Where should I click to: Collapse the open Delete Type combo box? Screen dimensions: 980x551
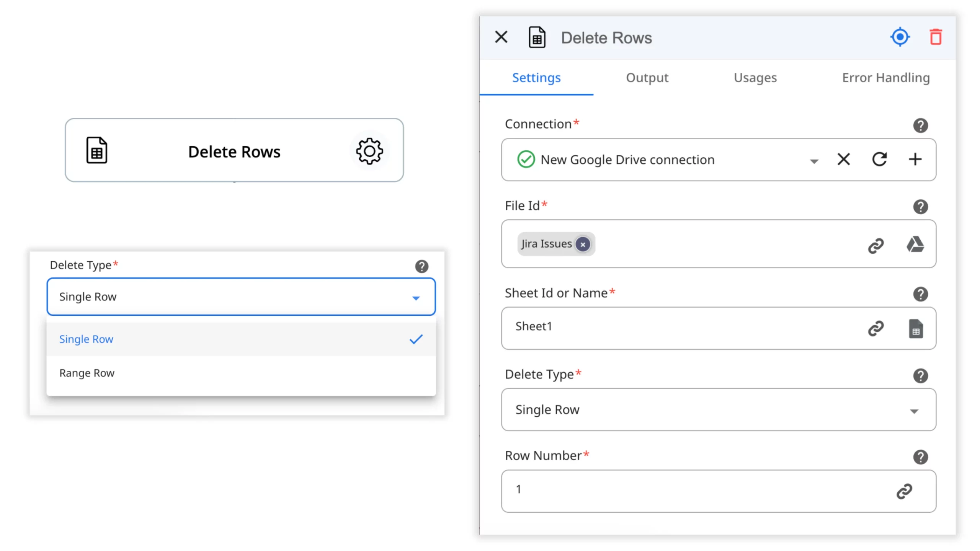click(x=416, y=298)
